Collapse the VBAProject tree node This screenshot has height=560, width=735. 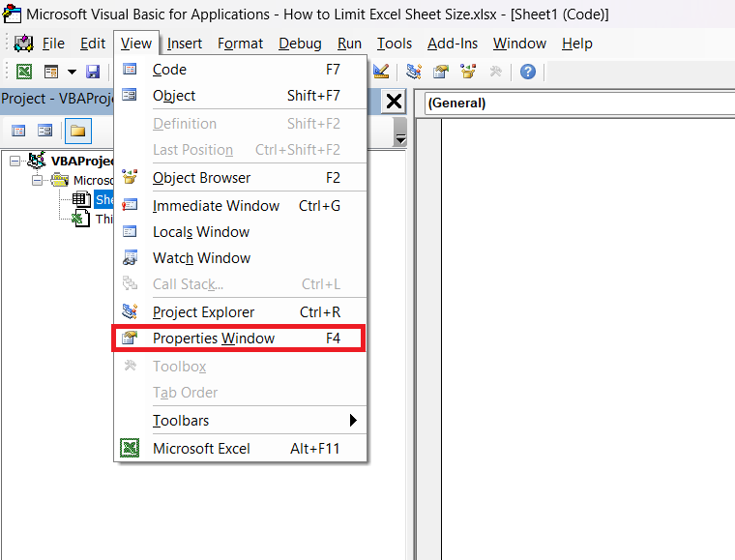15,162
